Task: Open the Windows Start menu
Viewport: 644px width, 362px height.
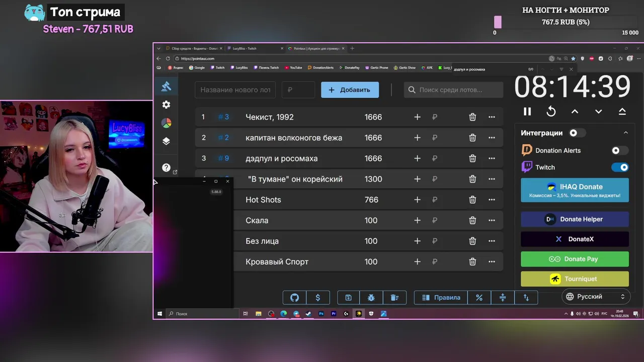Action: 160,314
